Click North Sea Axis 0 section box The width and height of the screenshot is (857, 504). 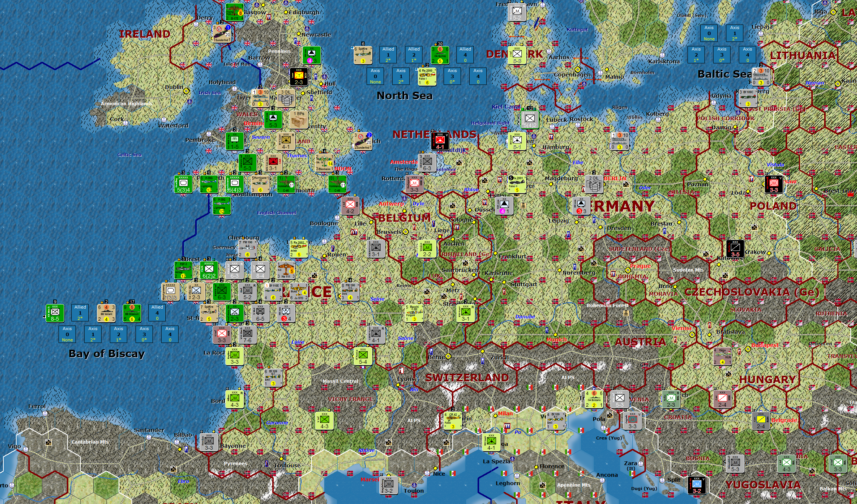click(375, 76)
